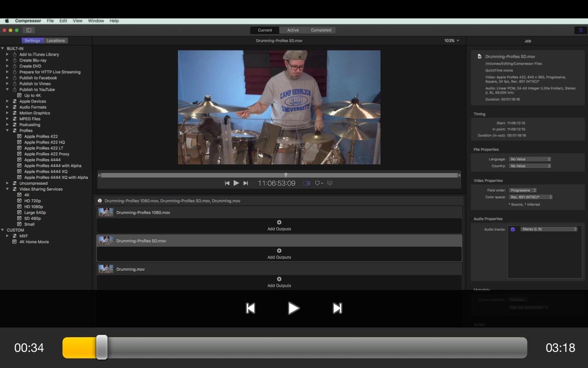This screenshot has width=588, height=368.
Task: Skip to previous in the video player overlay
Action: pos(250,308)
